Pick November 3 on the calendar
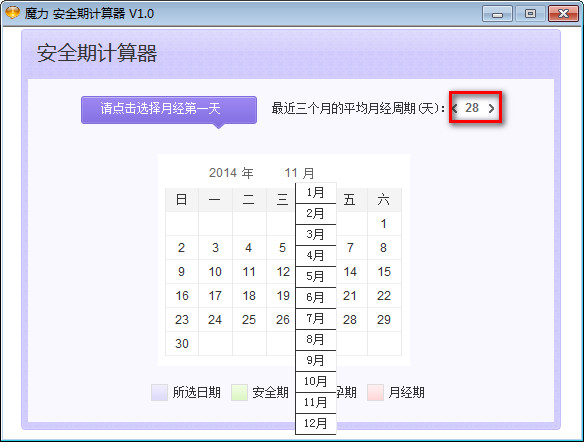The height and width of the screenshot is (442, 584). [x=215, y=248]
